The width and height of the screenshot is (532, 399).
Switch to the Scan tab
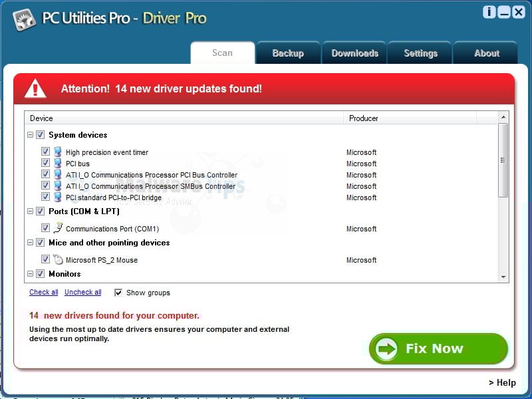[x=223, y=53]
